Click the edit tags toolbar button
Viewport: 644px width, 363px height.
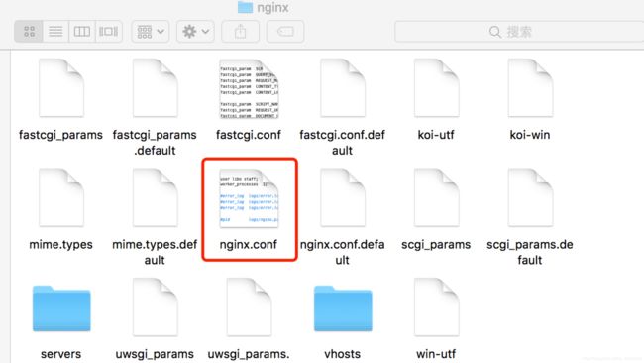[x=285, y=32]
